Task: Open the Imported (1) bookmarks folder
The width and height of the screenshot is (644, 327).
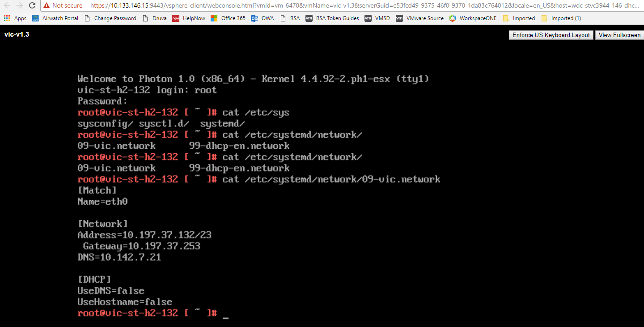Action: click(x=561, y=18)
